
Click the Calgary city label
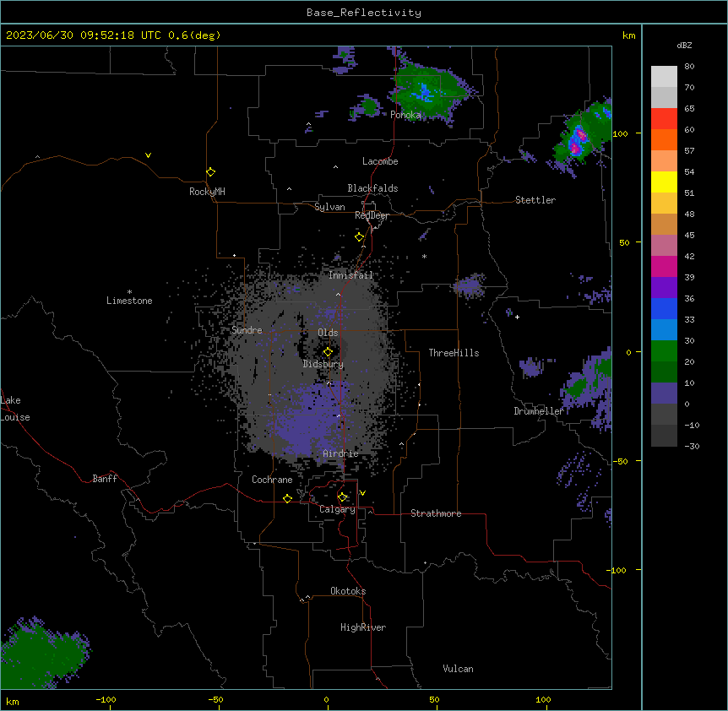[x=338, y=509]
